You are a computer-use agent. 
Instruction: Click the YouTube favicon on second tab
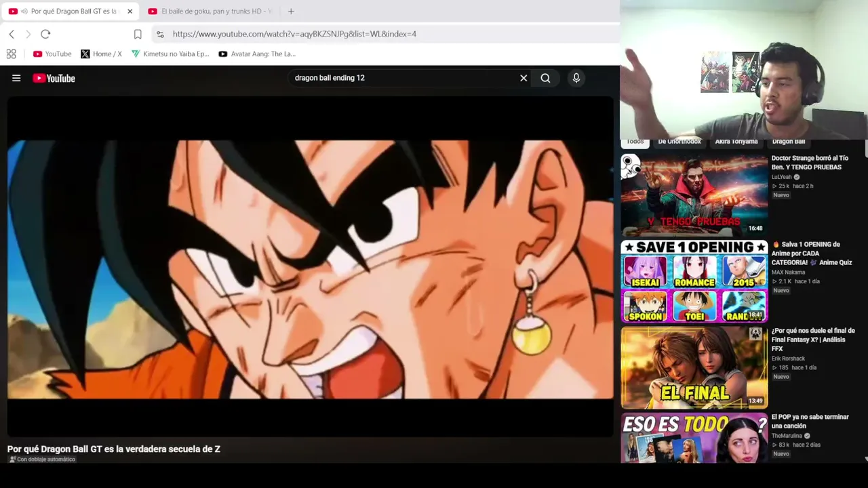pos(153,12)
